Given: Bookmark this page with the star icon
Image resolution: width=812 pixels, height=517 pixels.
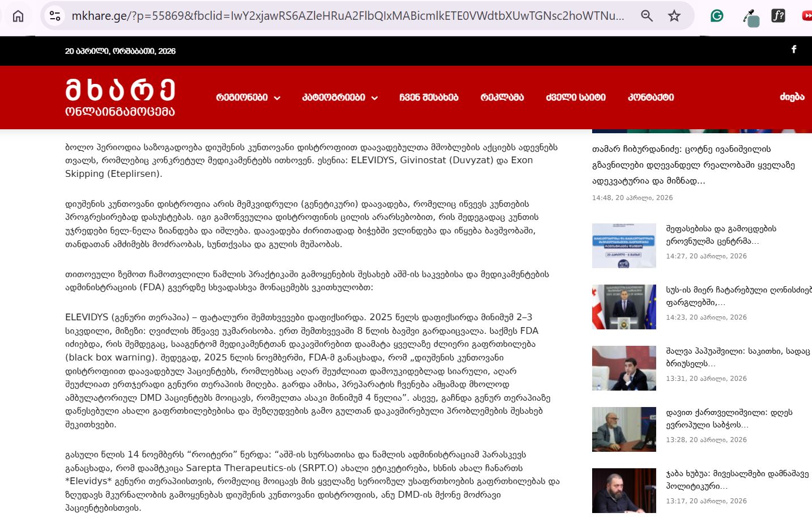Looking at the screenshot, I should pos(674,16).
